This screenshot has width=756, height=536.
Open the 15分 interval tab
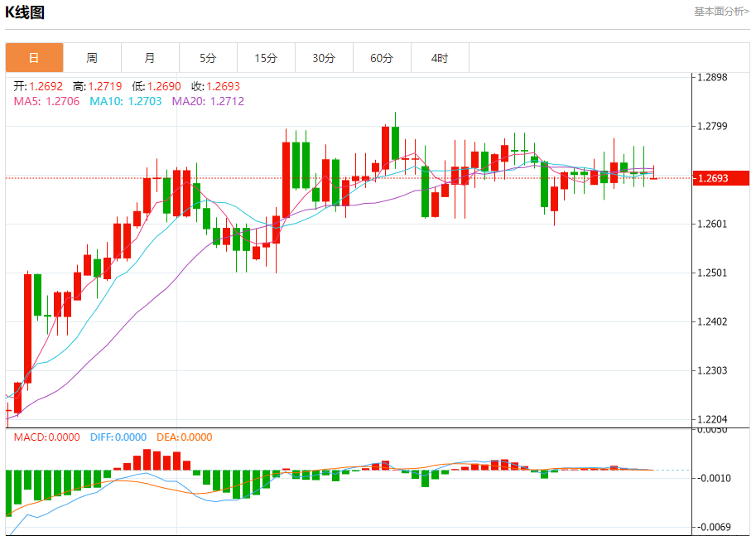(266, 58)
